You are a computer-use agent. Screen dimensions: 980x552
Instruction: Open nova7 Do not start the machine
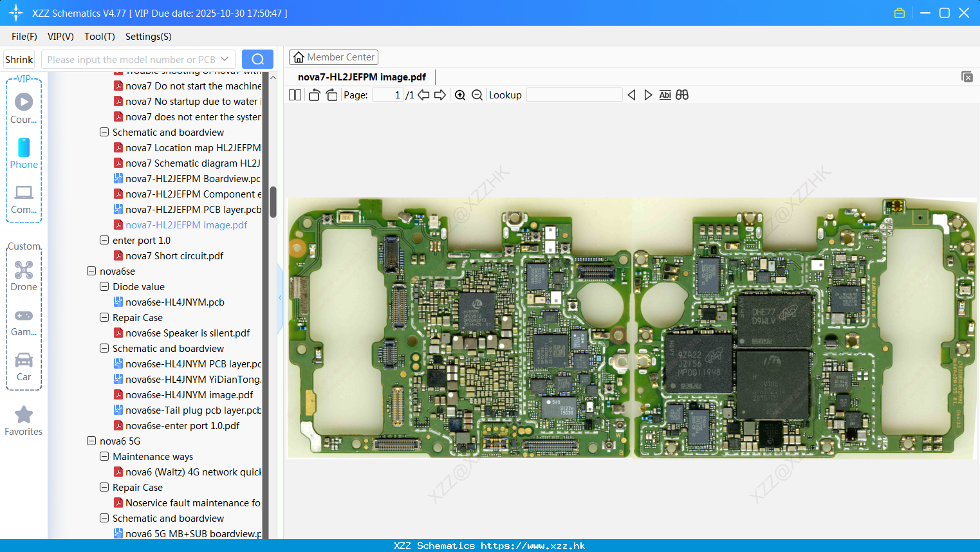(x=187, y=86)
